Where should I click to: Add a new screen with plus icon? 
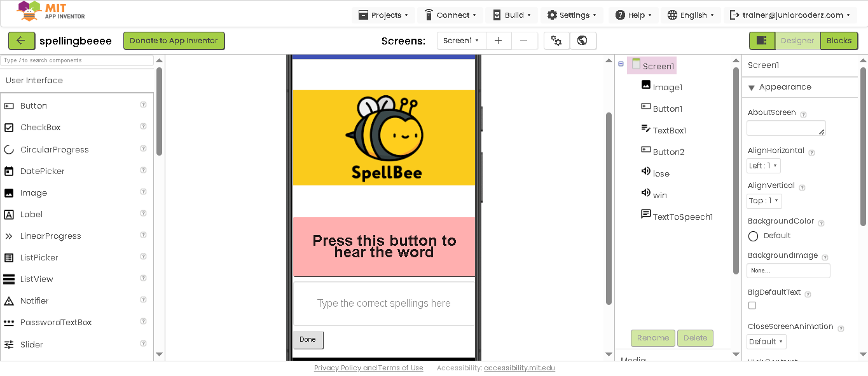pos(499,41)
